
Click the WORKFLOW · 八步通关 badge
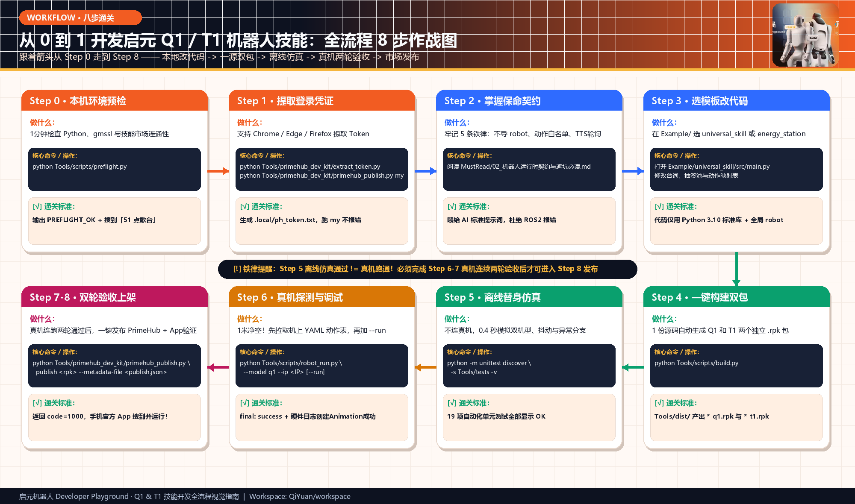[80, 18]
